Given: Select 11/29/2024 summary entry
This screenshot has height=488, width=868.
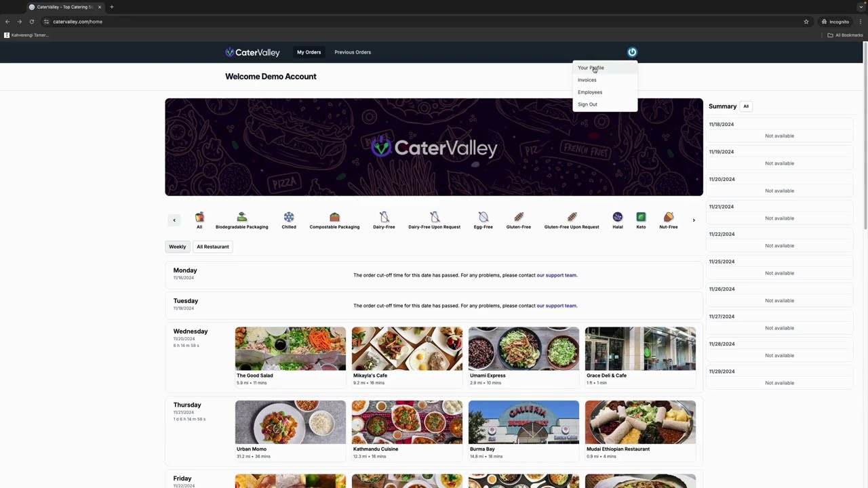Looking at the screenshot, I should (779, 377).
